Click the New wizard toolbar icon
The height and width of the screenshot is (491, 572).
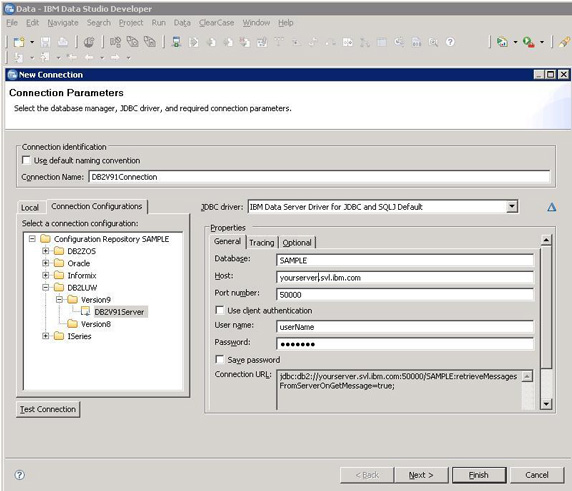click(19, 42)
